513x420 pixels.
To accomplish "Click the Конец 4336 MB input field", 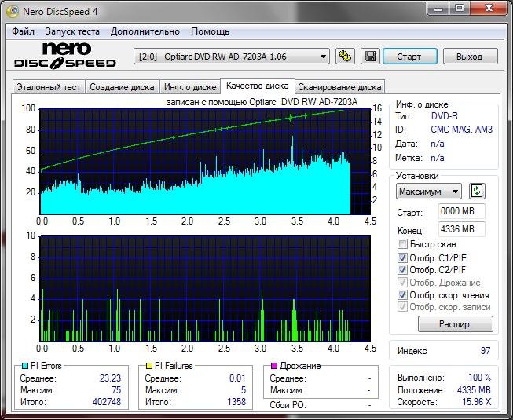I will pyautogui.click(x=462, y=229).
